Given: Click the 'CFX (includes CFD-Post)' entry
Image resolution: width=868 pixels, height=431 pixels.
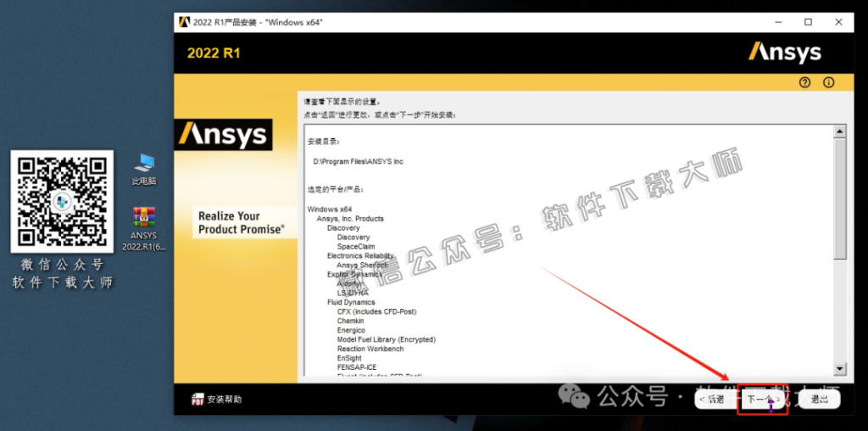Looking at the screenshot, I should click(377, 312).
